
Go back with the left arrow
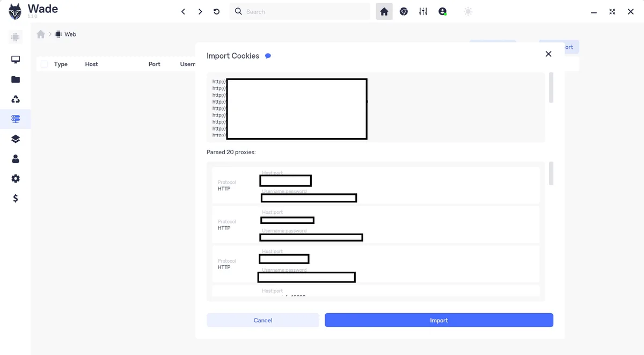point(183,11)
